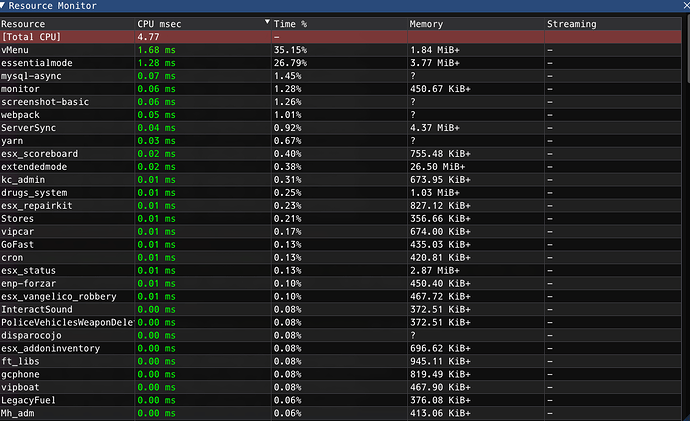The height and width of the screenshot is (421, 690).
Task: Select the GoFast resource
Action: coord(17,245)
